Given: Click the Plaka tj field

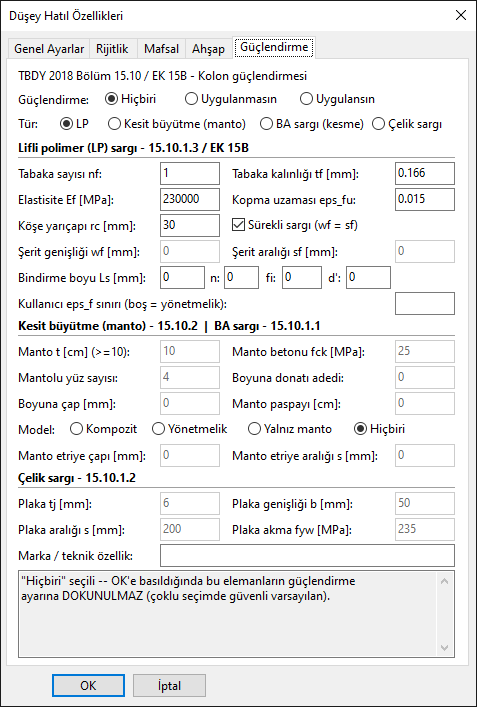Looking at the screenshot, I should (x=190, y=503).
